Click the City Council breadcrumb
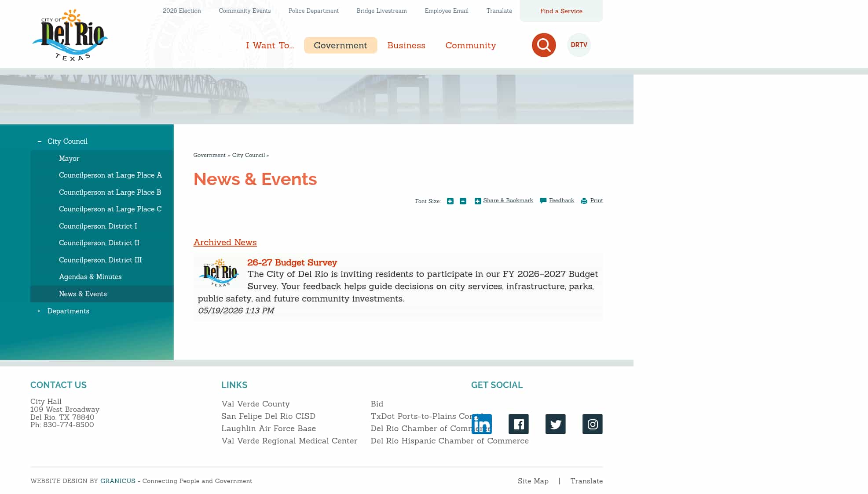868x494 pixels. pos(249,155)
